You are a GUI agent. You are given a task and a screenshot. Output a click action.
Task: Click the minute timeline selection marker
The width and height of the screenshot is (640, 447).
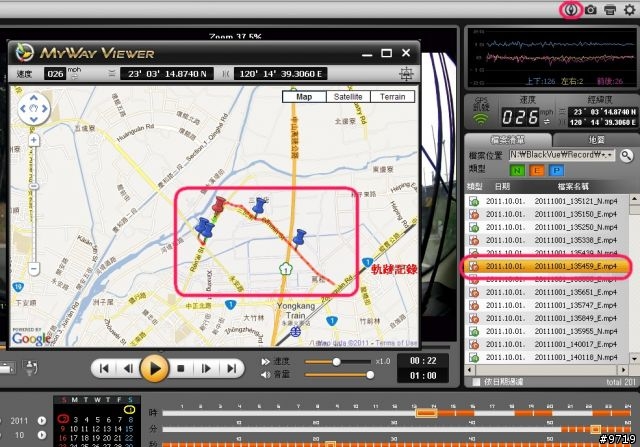point(595,429)
